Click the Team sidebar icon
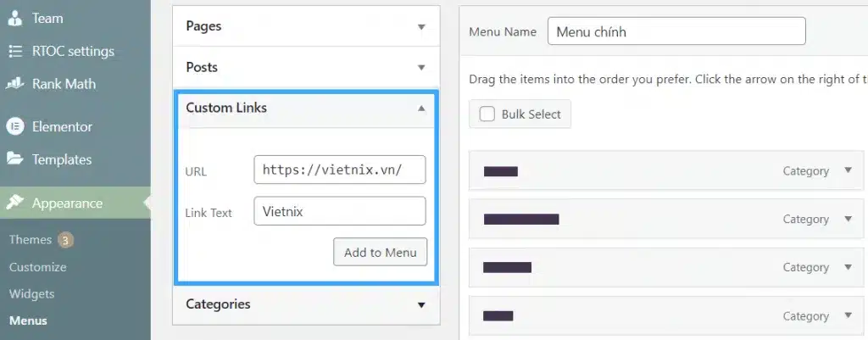868x340 pixels. pos(15,19)
